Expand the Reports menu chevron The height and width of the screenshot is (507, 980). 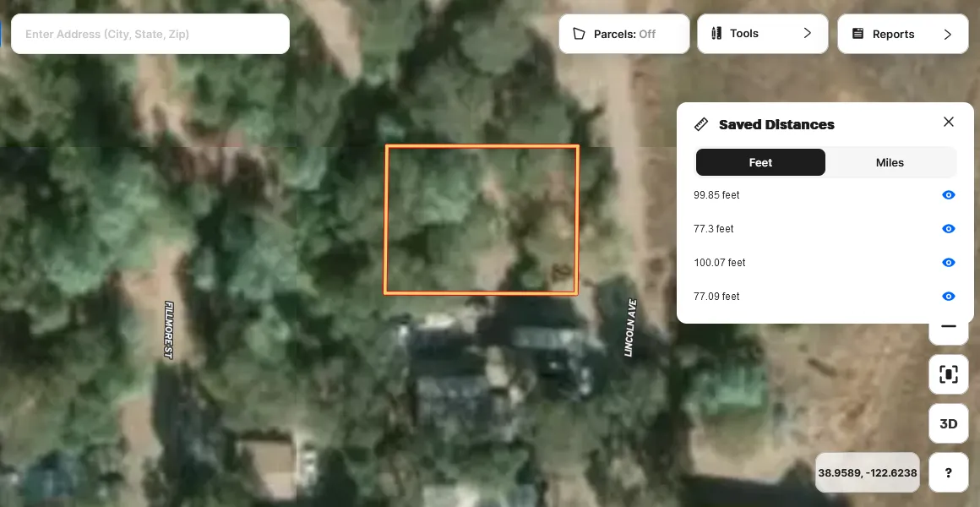947,35
